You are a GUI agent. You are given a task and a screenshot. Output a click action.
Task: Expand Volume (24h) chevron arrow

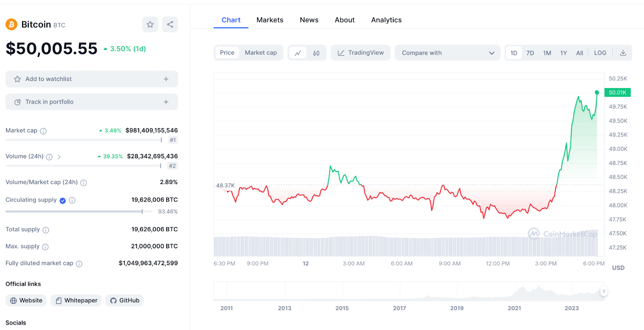[59, 157]
